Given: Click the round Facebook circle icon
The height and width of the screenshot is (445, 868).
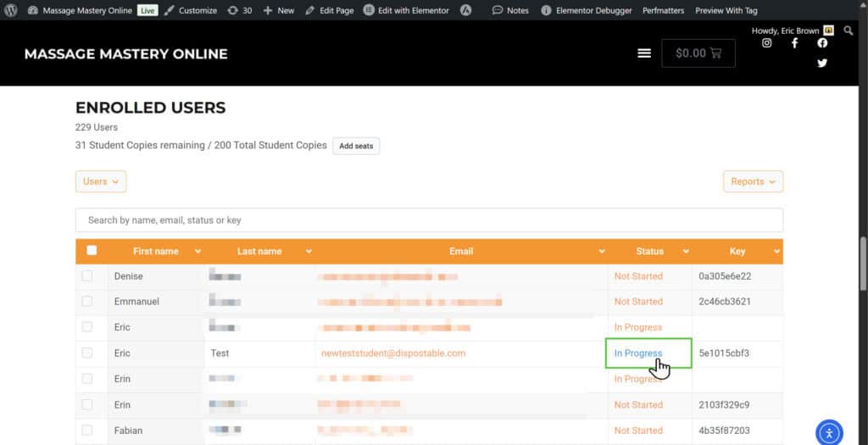Looking at the screenshot, I should click(x=822, y=43).
